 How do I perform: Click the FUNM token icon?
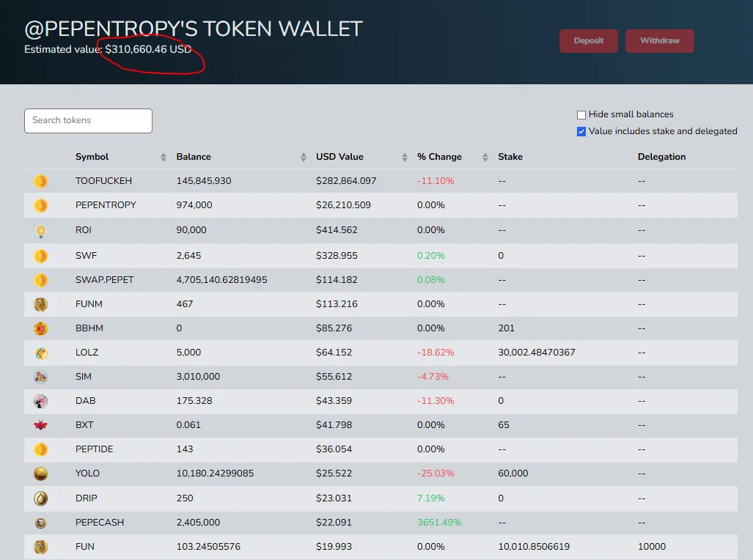click(x=41, y=304)
